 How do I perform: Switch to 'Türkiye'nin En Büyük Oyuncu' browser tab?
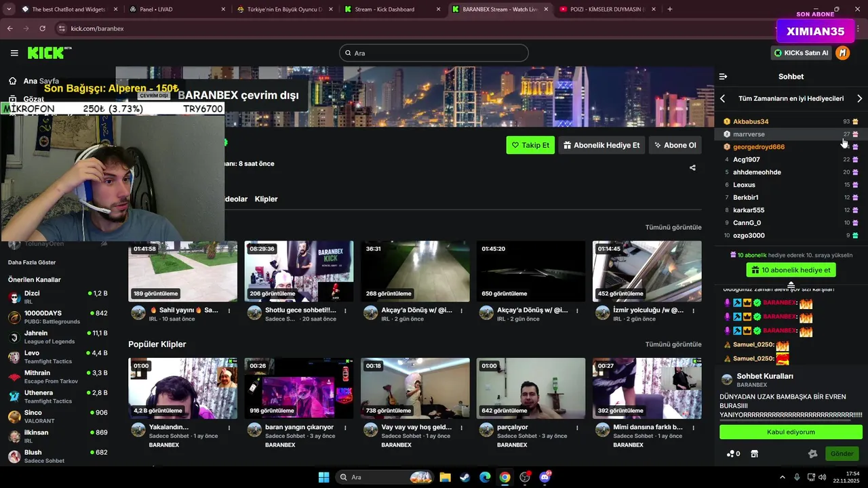285,9
